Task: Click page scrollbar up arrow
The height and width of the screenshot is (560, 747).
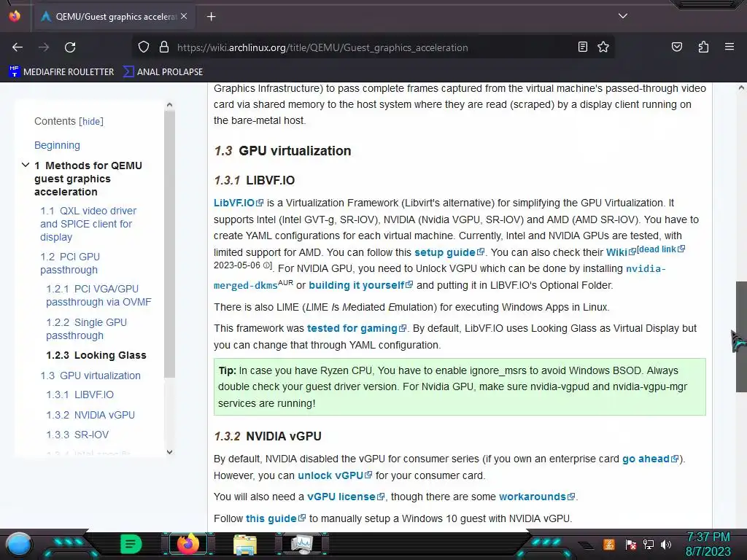Action: tap(741, 87)
